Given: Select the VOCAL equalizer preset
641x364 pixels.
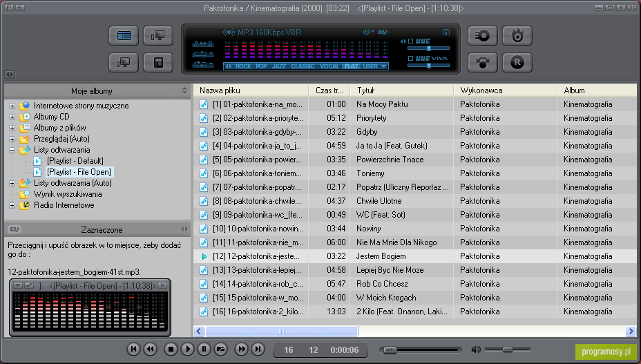Looking at the screenshot, I should pyautogui.click(x=329, y=66).
